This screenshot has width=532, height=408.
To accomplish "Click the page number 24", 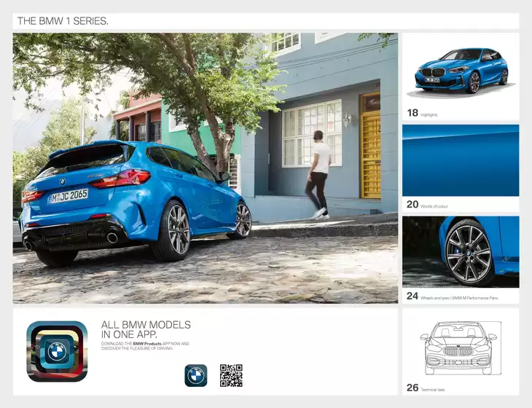I will point(412,297).
